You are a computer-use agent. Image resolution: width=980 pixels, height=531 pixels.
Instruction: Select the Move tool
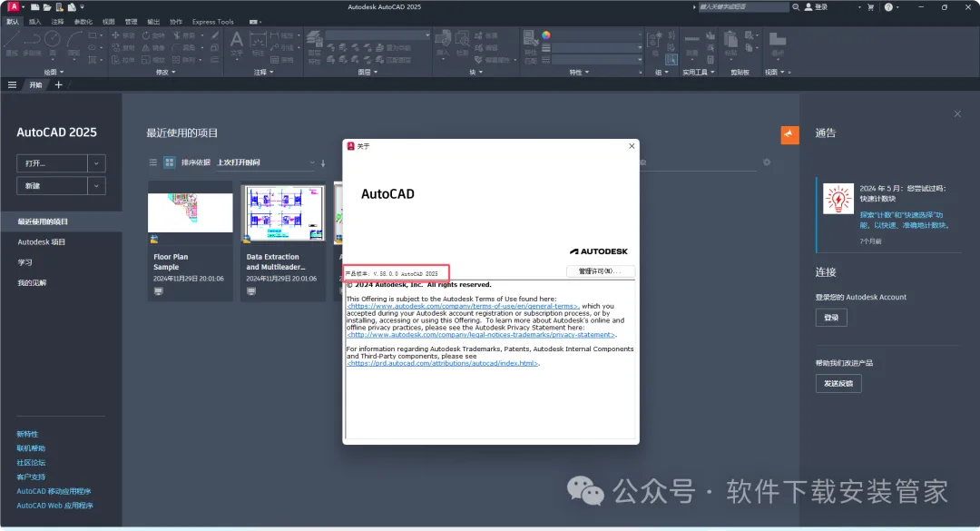[x=123, y=35]
